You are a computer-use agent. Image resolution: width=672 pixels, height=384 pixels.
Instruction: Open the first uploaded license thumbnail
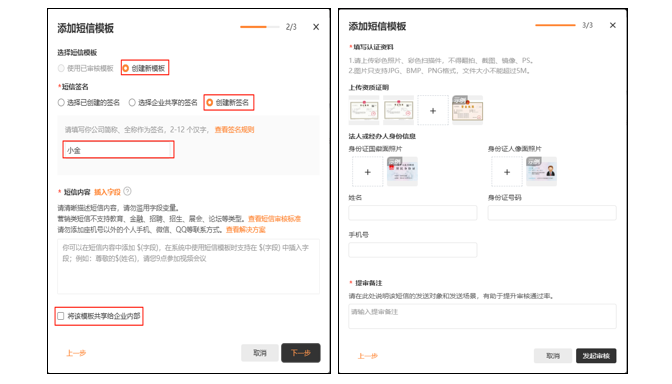tap(364, 110)
